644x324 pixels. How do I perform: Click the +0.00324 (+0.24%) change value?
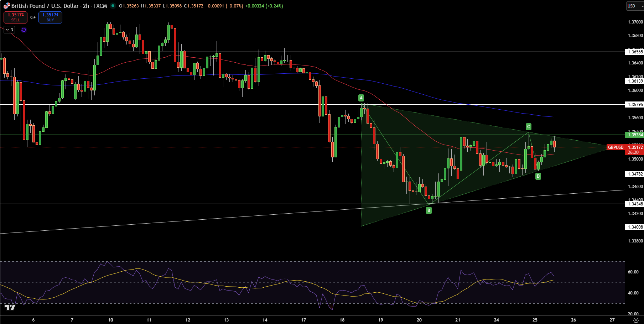tap(264, 6)
